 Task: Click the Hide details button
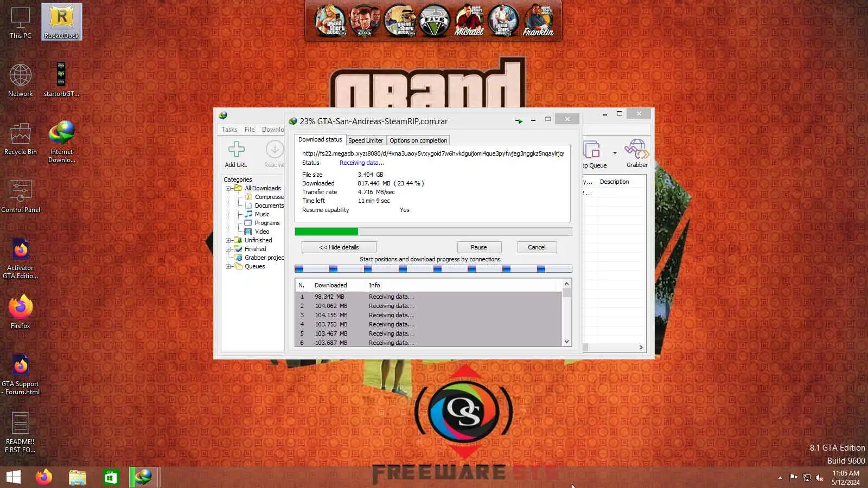point(339,247)
